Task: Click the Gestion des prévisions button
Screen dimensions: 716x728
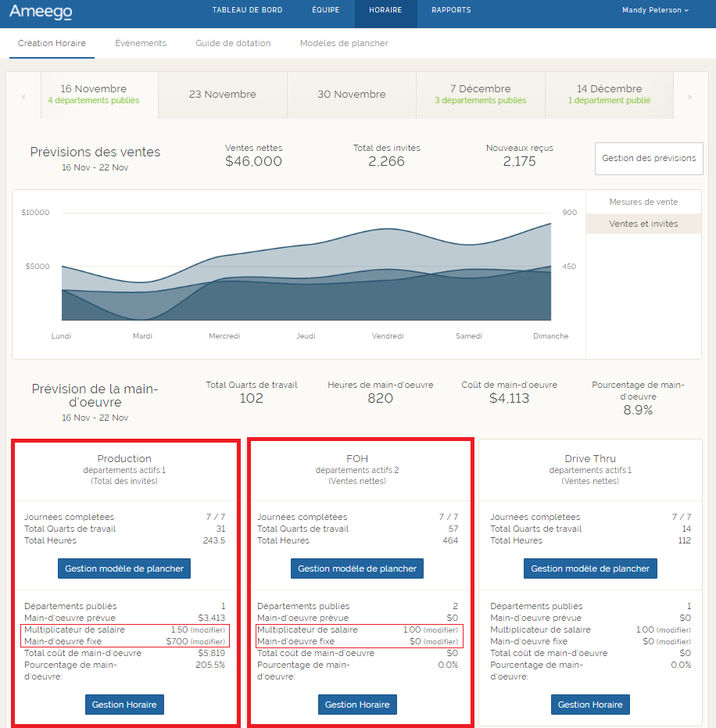Action: click(649, 158)
